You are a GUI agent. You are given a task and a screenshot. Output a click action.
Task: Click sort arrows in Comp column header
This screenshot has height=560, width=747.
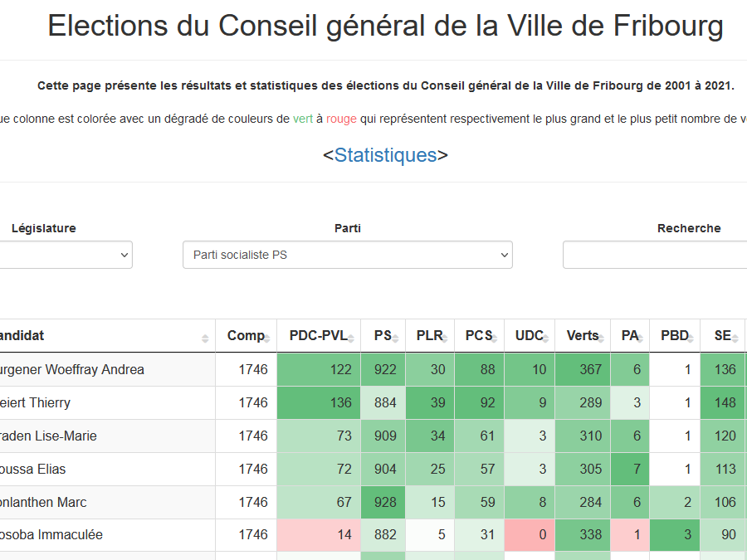tap(269, 338)
